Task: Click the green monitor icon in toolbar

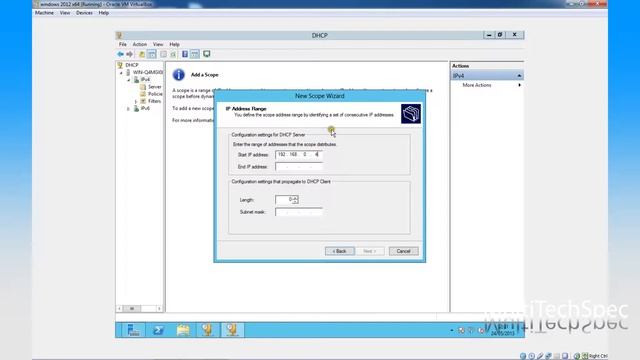Action: pyautogui.click(x=207, y=54)
